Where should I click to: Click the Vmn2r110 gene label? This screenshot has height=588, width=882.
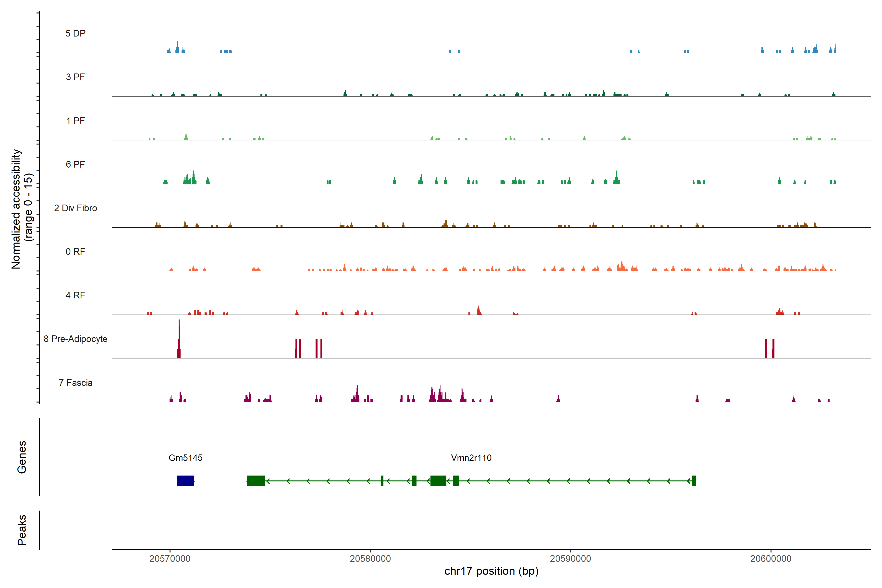point(471,458)
